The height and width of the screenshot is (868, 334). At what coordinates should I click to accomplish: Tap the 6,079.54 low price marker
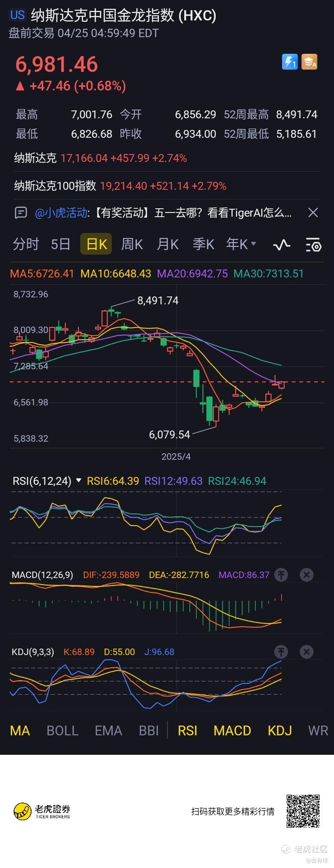click(x=169, y=435)
